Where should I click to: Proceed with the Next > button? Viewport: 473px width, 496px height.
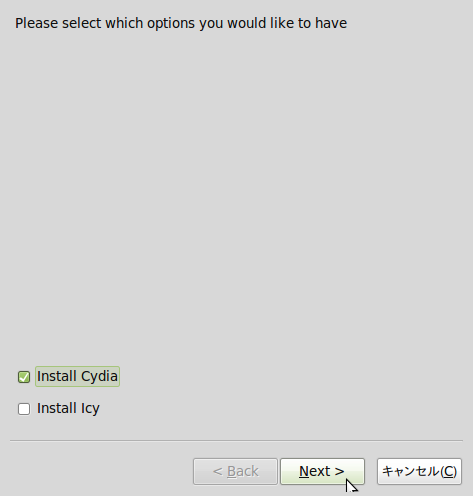(x=322, y=471)
